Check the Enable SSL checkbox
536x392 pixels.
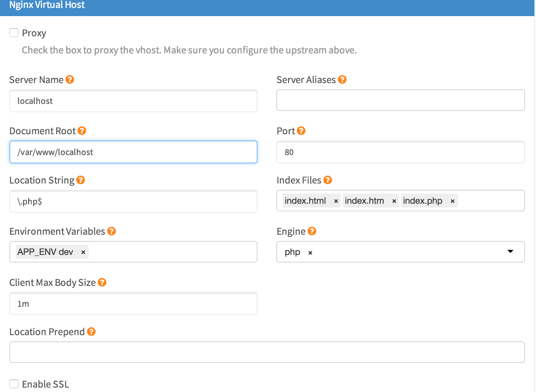[x=14, y=384]
